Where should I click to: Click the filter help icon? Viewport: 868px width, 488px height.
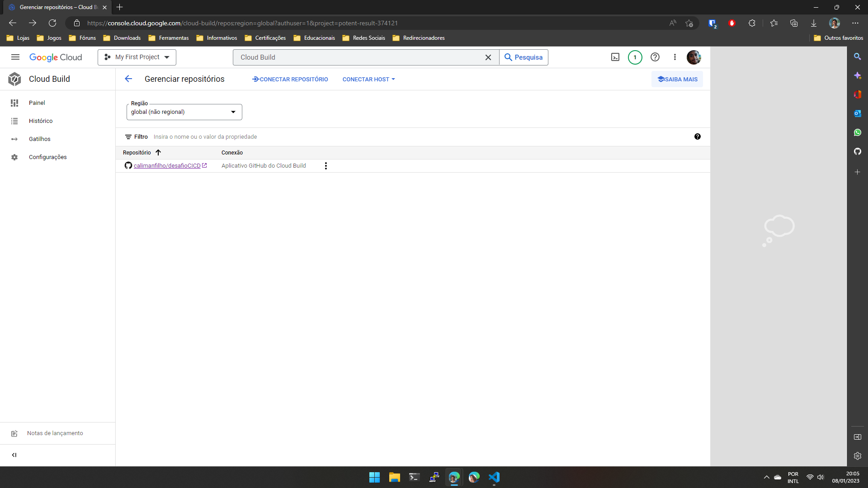[698, 137]
